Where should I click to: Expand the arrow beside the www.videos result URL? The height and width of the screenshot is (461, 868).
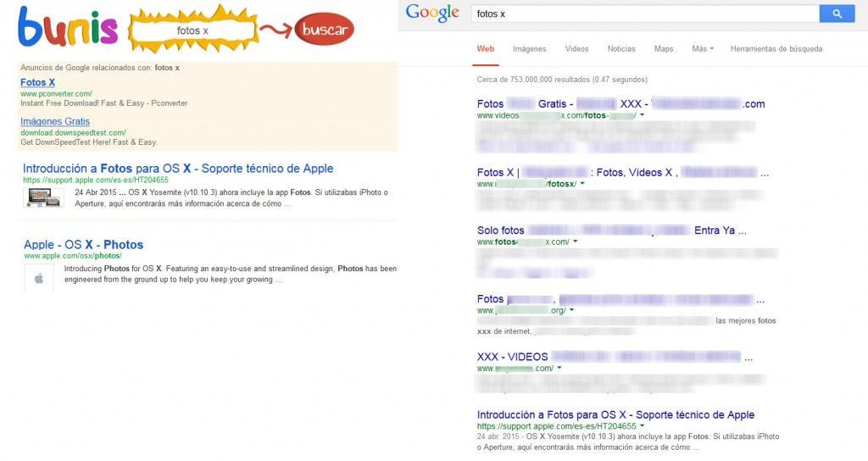coord(643,115)
